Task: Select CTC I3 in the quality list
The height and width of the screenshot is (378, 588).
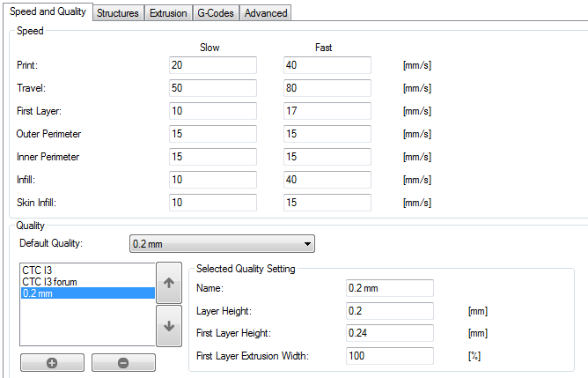Action: tap(37, 270)
